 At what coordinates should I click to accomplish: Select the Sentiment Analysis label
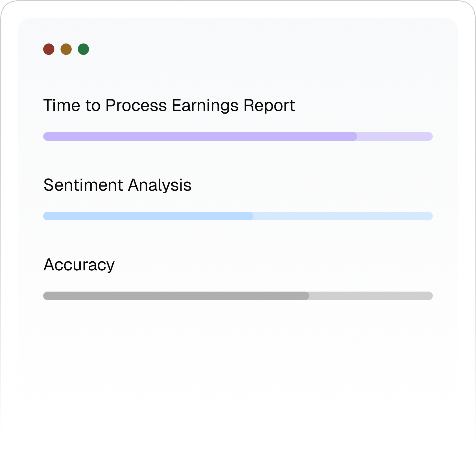(117, 185)
